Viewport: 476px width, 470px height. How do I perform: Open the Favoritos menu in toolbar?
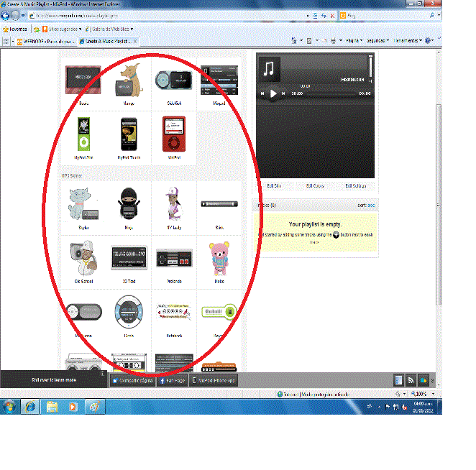click(14, 29)
